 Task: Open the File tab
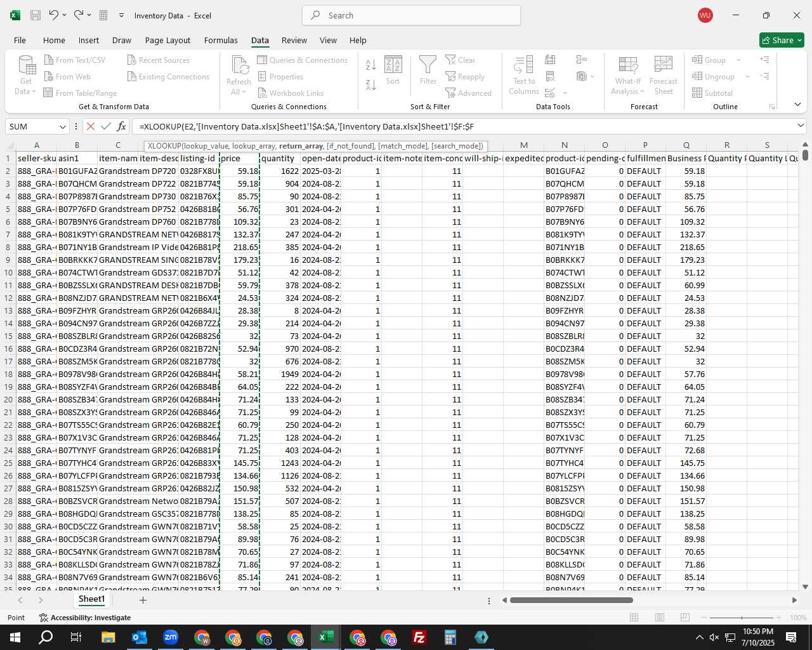pyautogui.click(x=20, y=40)
